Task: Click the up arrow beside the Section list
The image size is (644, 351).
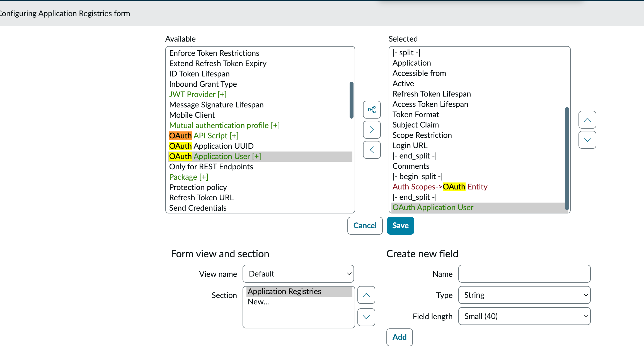Action: (366, 295)
